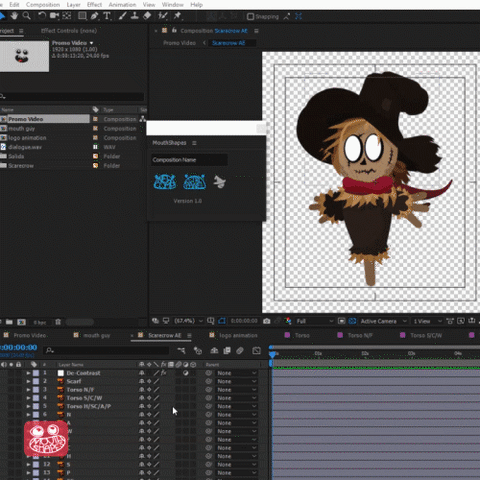The width and height of the screenshot is (480, 480).
Task: Select the Clone Stamp tool
Action: coord(134,16)
